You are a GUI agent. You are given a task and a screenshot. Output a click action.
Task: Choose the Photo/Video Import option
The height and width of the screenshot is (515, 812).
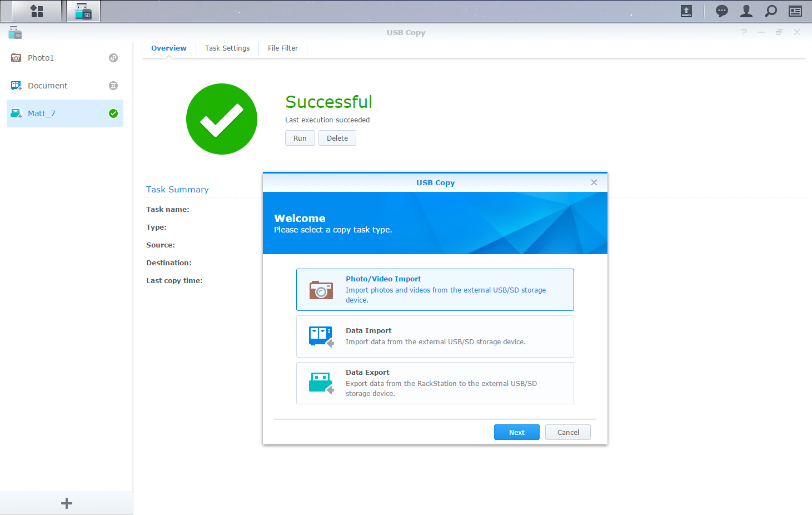435,290
